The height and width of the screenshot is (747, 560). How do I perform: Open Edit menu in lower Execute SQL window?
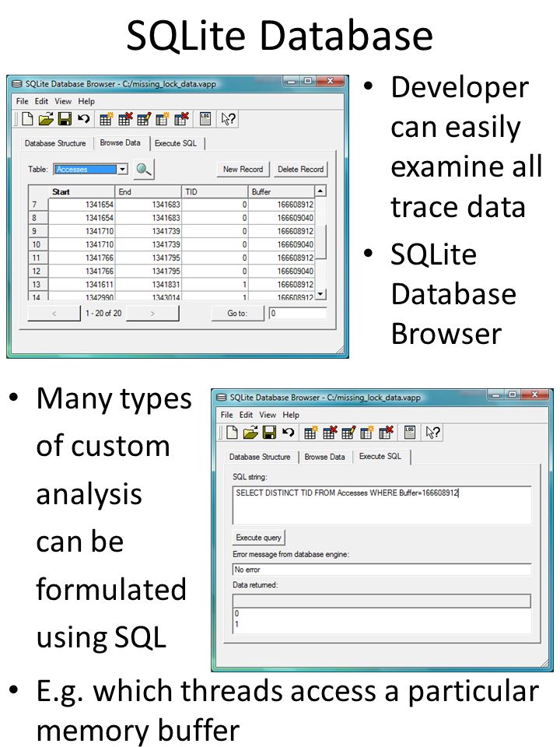(246, 415)
